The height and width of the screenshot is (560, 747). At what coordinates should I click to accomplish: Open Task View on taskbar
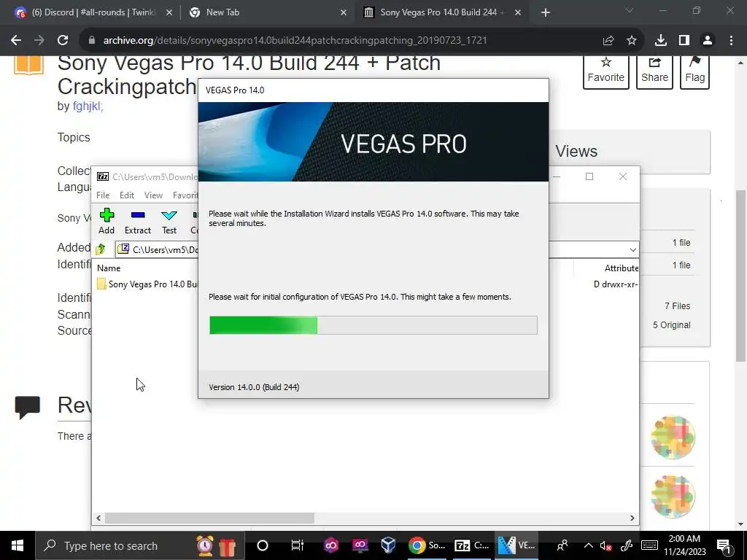298,545
